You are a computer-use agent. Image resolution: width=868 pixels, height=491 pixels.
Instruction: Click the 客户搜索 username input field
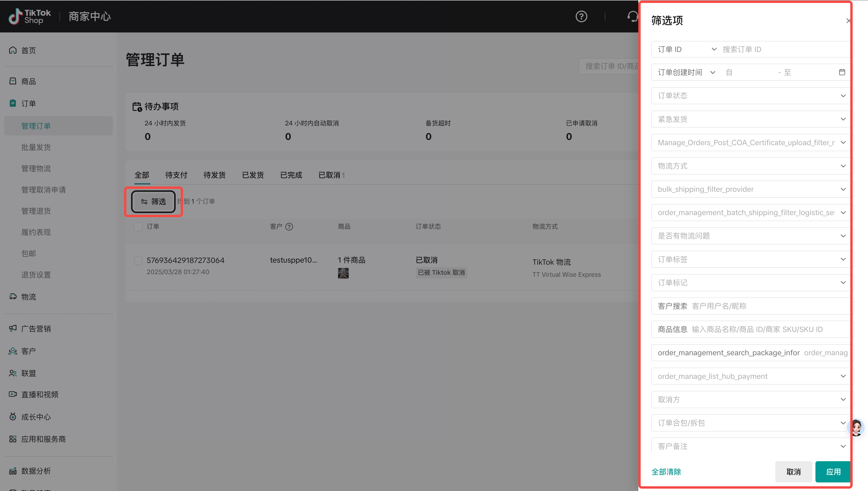(x=769, y=306)
